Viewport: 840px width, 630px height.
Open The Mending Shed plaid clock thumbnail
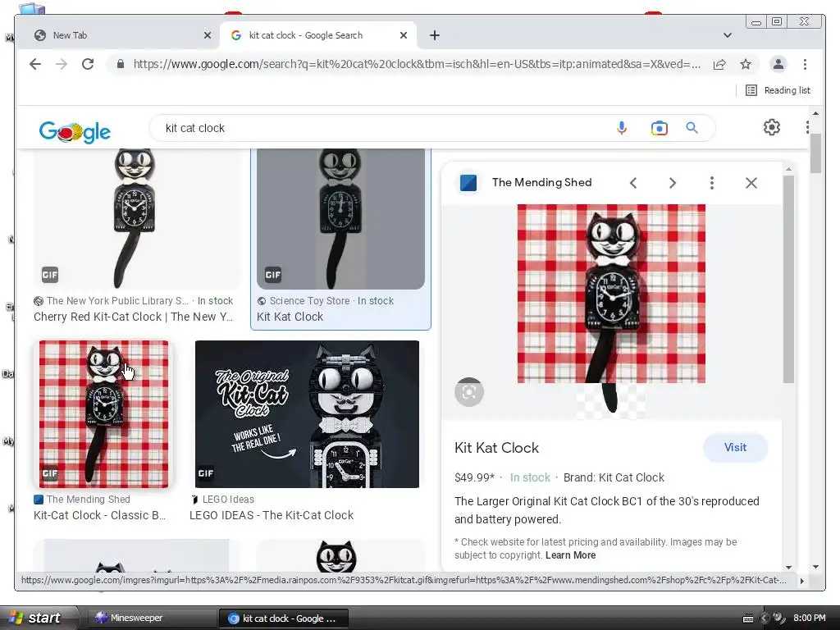point(103,414)
